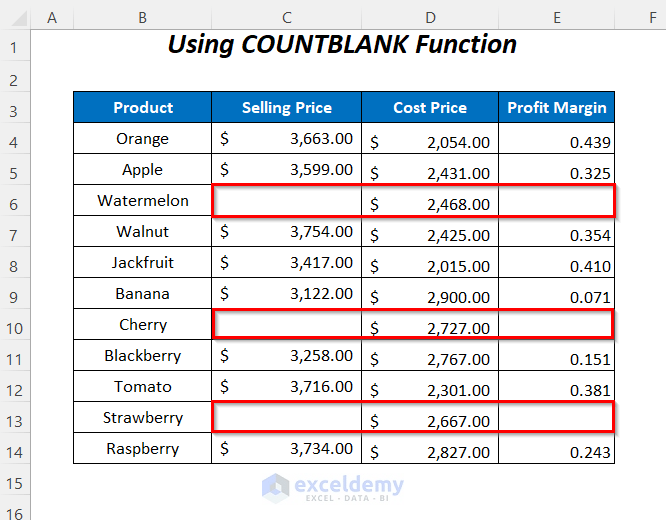Click the select-all corner triangle
Image resolution: width=666 pixels, height=520 pixels.
[x=18, y=19]
